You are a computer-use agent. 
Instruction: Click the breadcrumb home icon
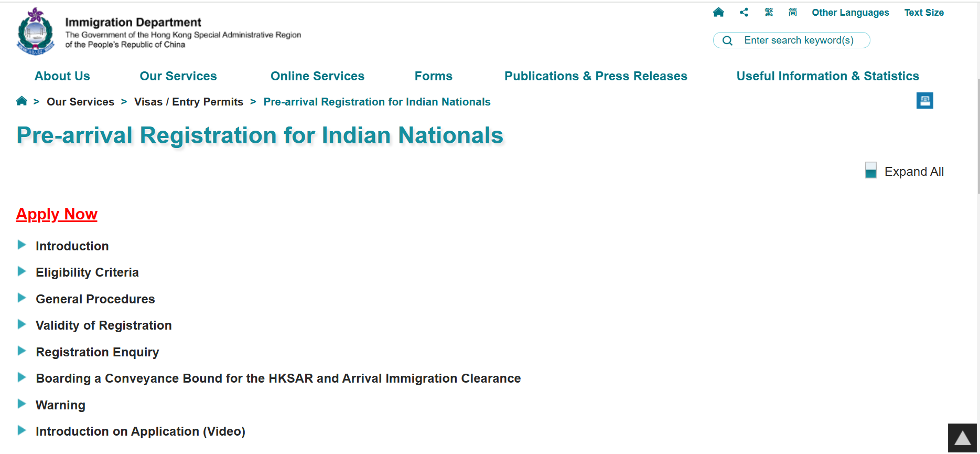[21, 101]
